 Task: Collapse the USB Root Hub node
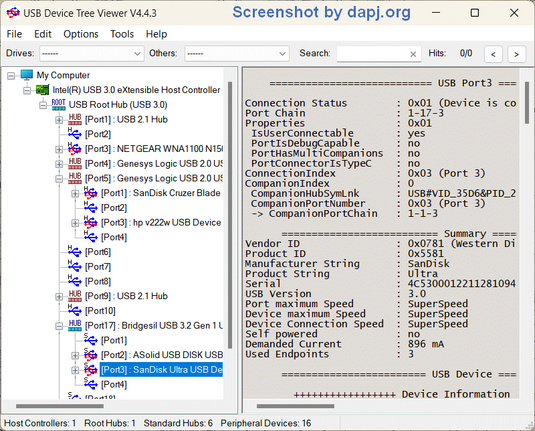click(43, 105)
